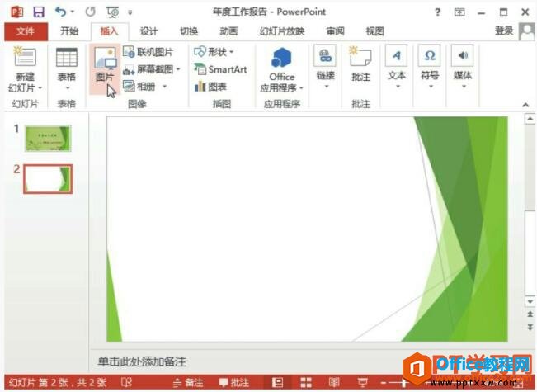Click the 新建幻灯片 icon
The height and width of the screenshot is (392, 537).
point(25,57)
